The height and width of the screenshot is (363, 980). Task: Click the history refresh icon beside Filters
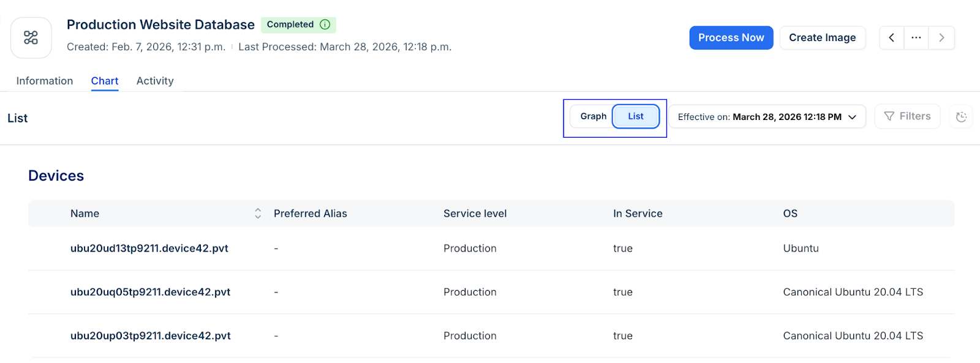point(961,117)
